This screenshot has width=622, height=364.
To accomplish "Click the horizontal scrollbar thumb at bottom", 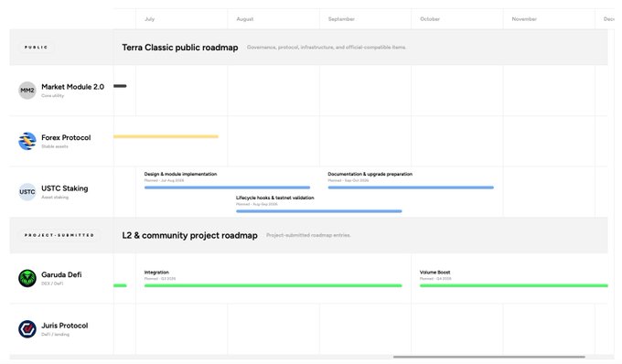I will click(489, 357).
